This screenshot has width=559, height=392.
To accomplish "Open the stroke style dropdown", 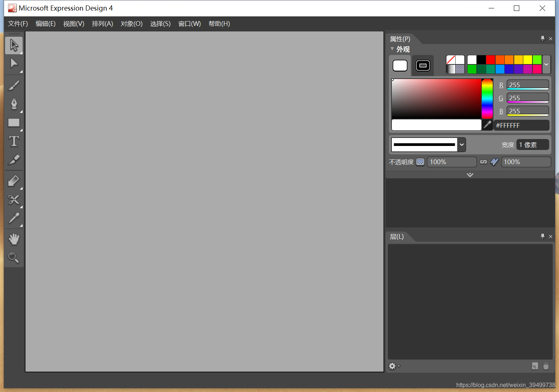I will [462, 144].
